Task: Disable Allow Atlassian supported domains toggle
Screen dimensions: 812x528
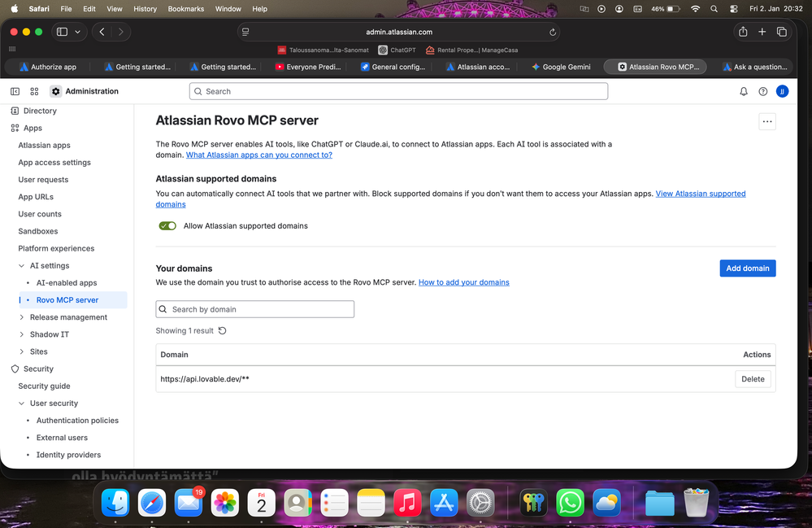Action: 167,226
